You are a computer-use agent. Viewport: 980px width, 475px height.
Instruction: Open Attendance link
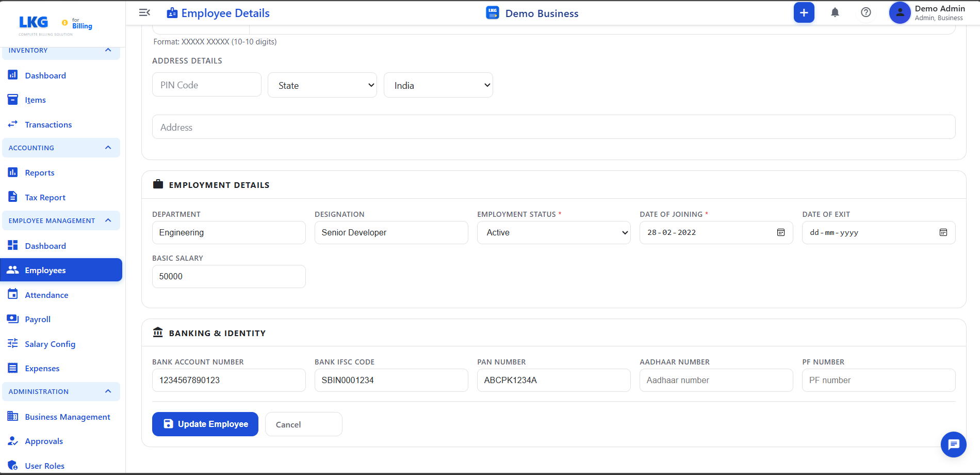tap(46, 295)
